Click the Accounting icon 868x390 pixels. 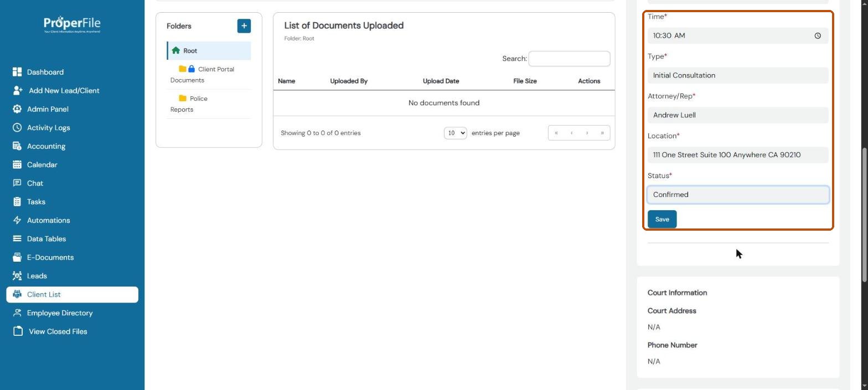coord(17,146)
